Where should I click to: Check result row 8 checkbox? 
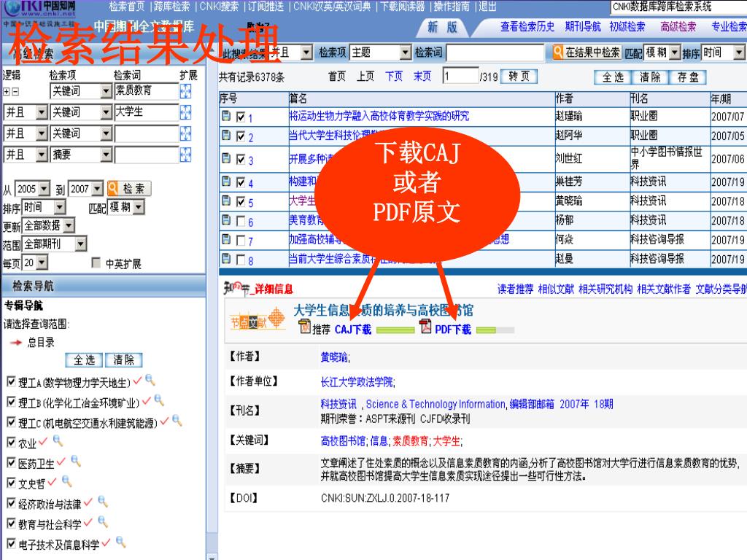(241, 260)
